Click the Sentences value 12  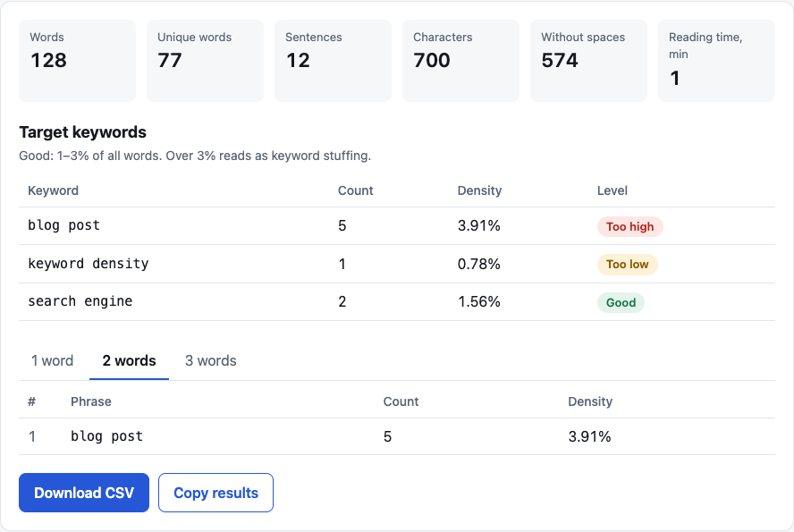coord(298,61)
